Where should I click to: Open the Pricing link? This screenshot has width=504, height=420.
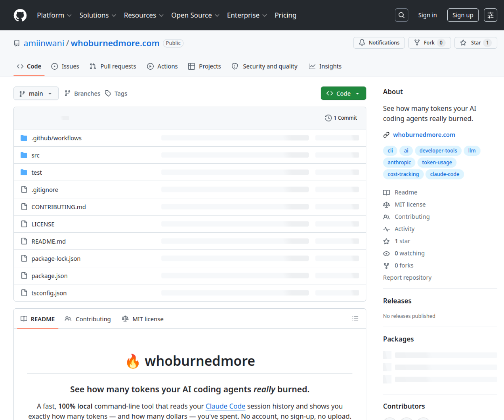[286, 15]
